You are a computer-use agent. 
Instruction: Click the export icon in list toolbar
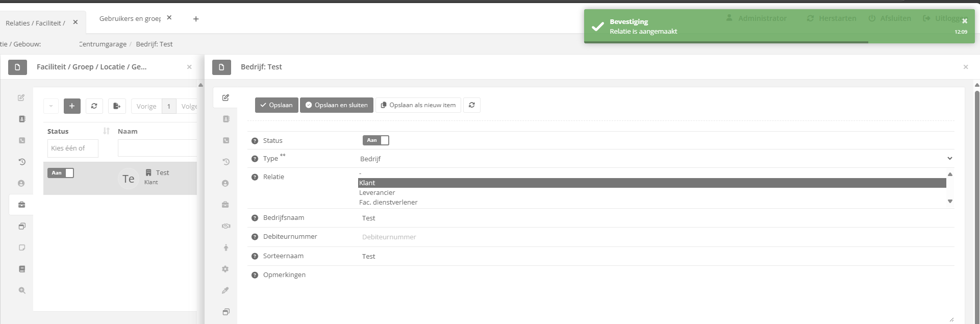[x=117, y=106]
